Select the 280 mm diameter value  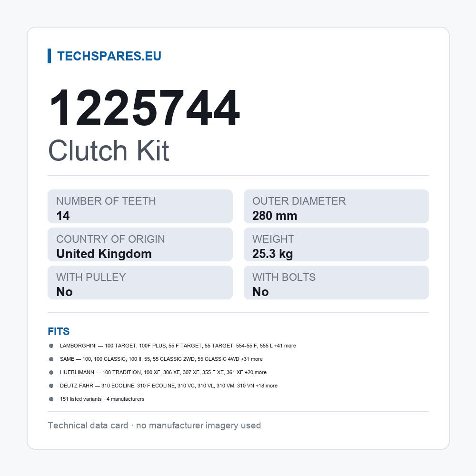click(275, 216)
